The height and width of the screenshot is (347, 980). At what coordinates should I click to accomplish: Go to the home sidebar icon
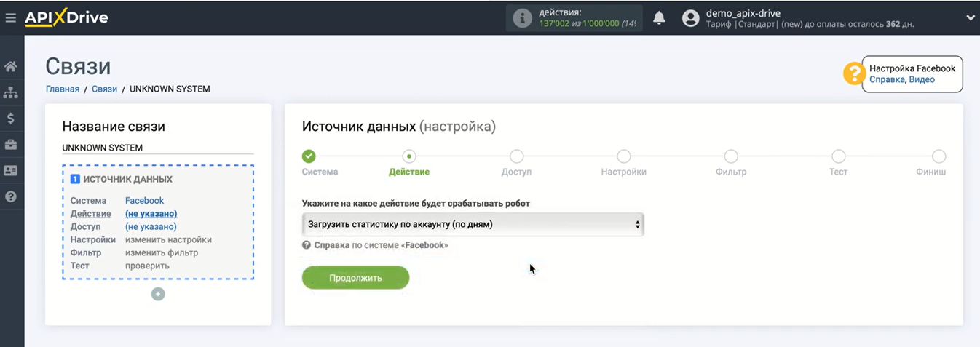[x=11, y=66]
